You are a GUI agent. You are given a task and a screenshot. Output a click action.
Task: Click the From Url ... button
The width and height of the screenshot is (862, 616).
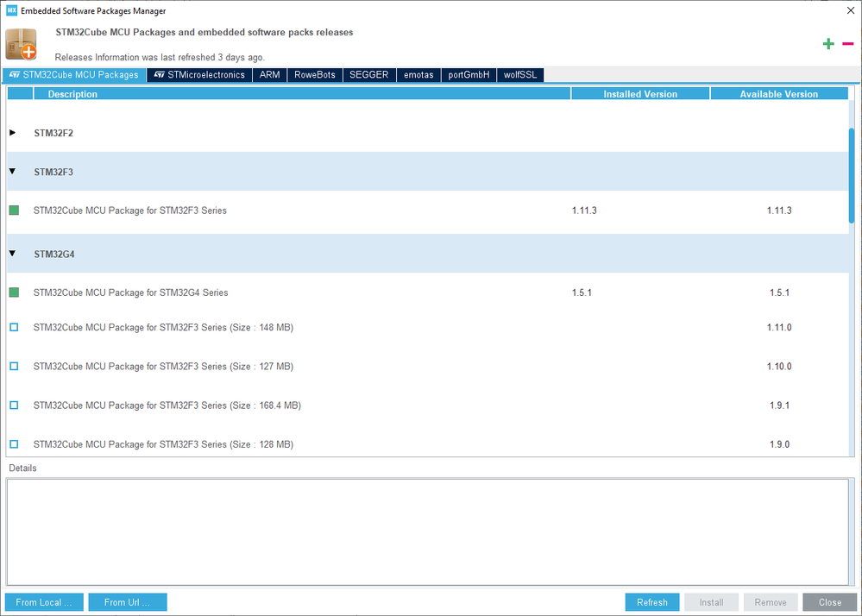tap(128, 602)
